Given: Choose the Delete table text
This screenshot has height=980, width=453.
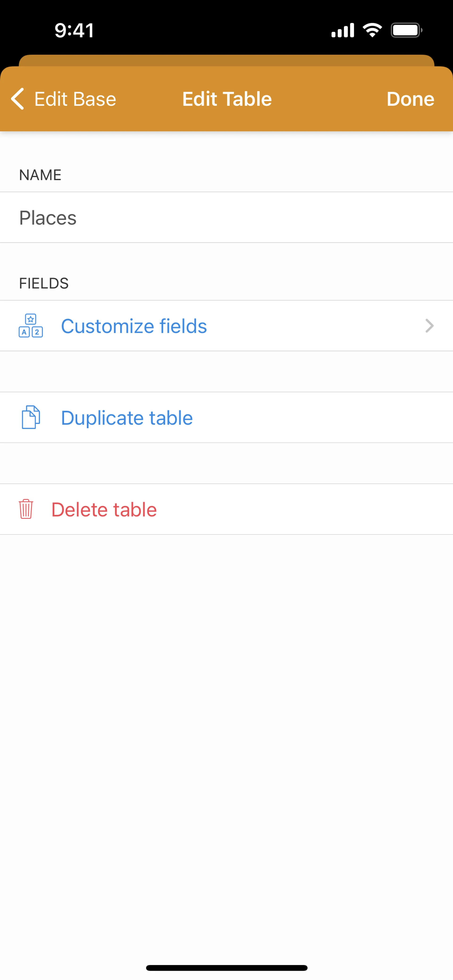Looking at the screenshot, I should click(104, 509).
